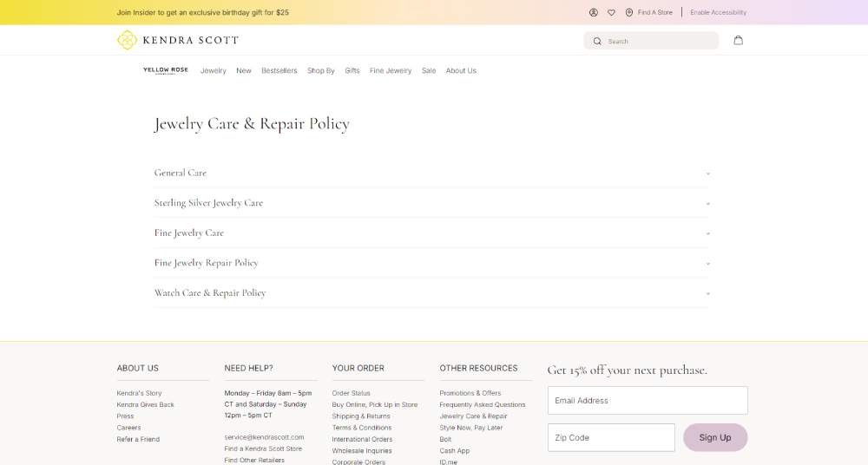
Task: Open Kendra's Story link
Action: 139,393
